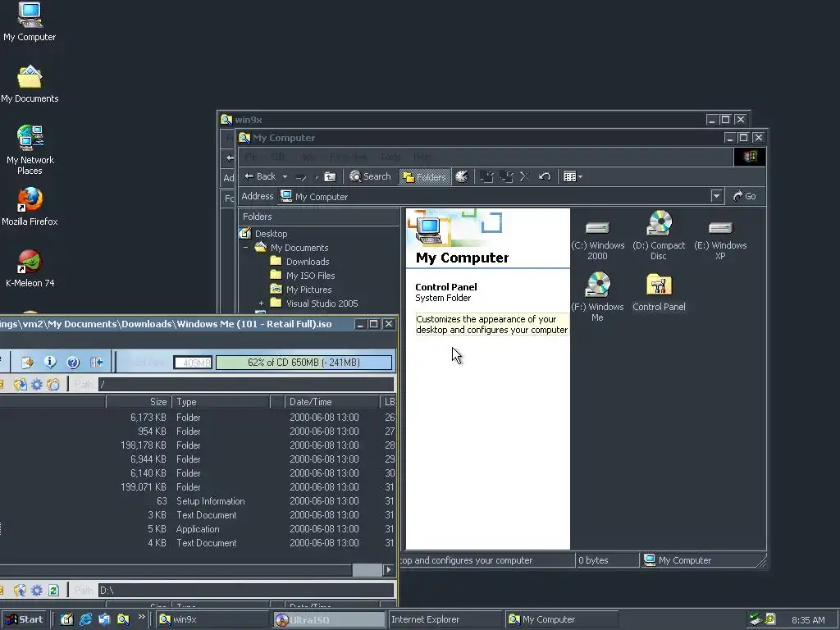This screenshot has height=630, width=840.
Task: Click the 62% of CD 650MB capacity bar
Action: point(304,362)
